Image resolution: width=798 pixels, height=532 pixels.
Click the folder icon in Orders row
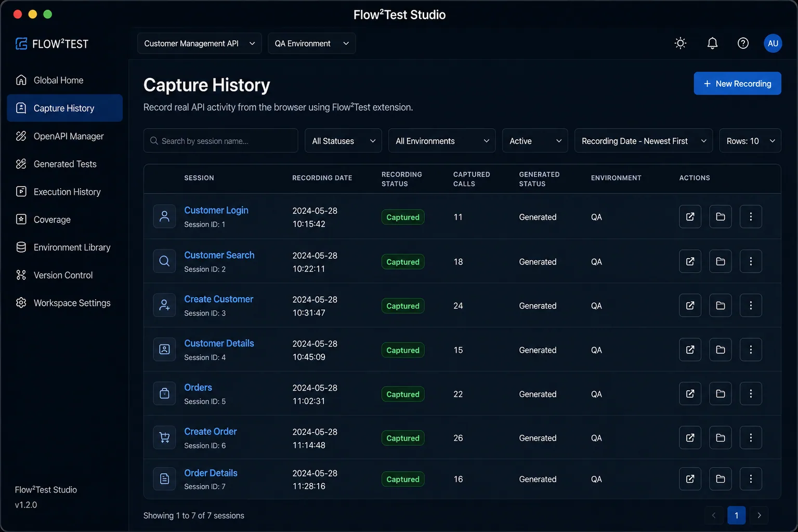click(720, 394)
